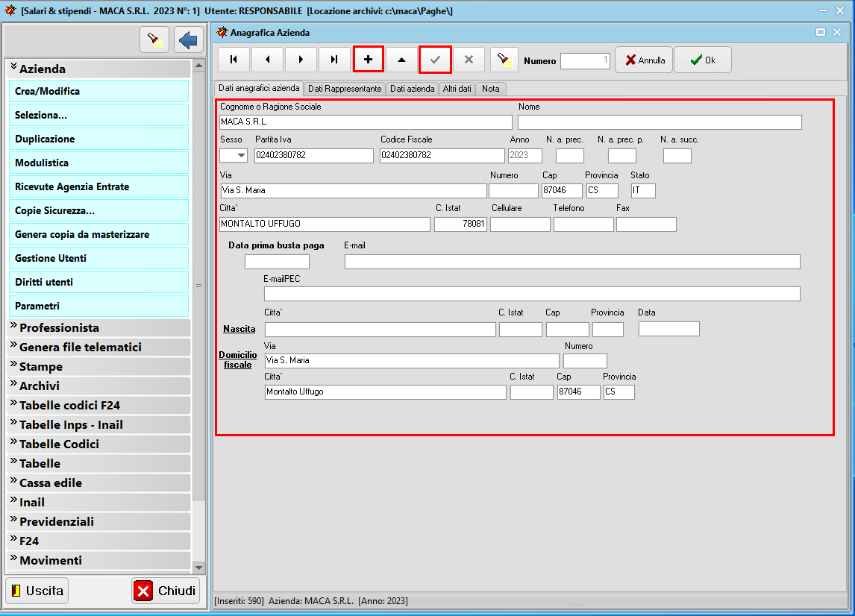Click the previous record arrow button
This screenshot has width=855, height=616.
click(267, 60)
